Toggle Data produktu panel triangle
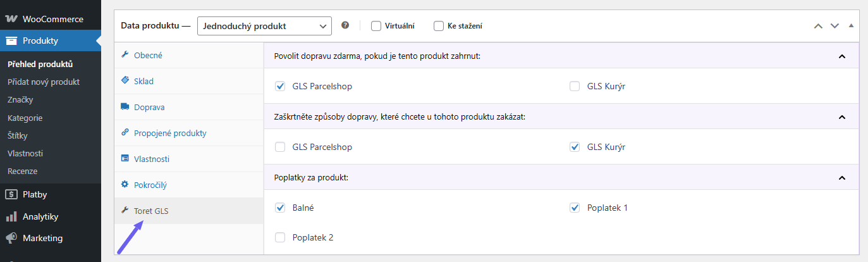This screenshot has height=262, width=868. 851,25
